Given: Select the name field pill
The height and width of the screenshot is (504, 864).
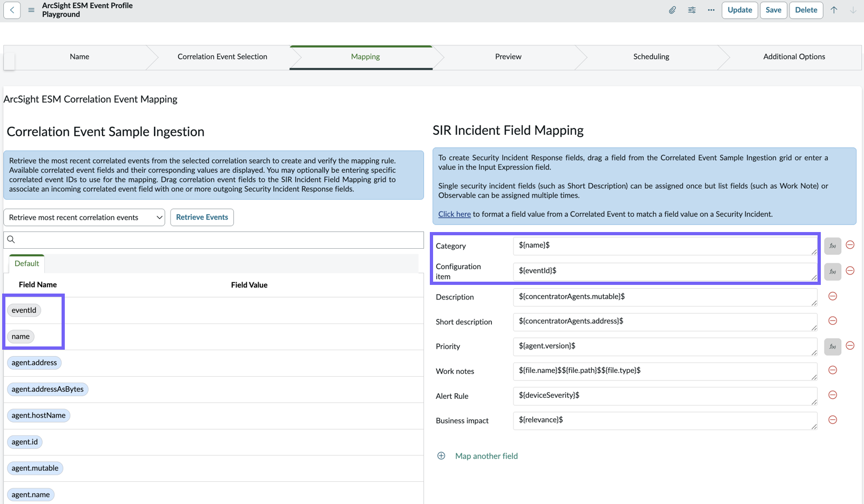Looking at the screenshot, I should tap(21, 337).
